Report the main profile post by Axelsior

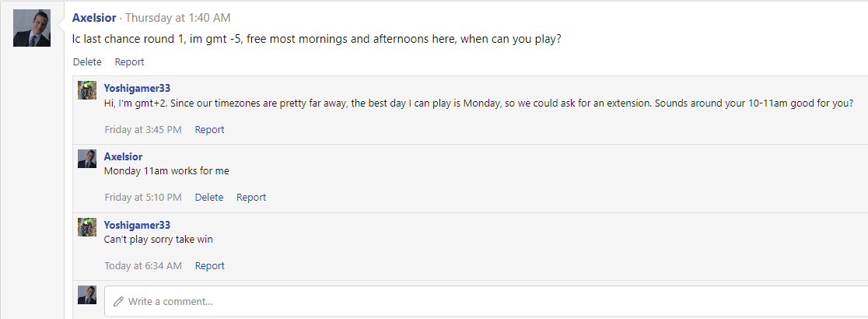[x=129, y=61]
